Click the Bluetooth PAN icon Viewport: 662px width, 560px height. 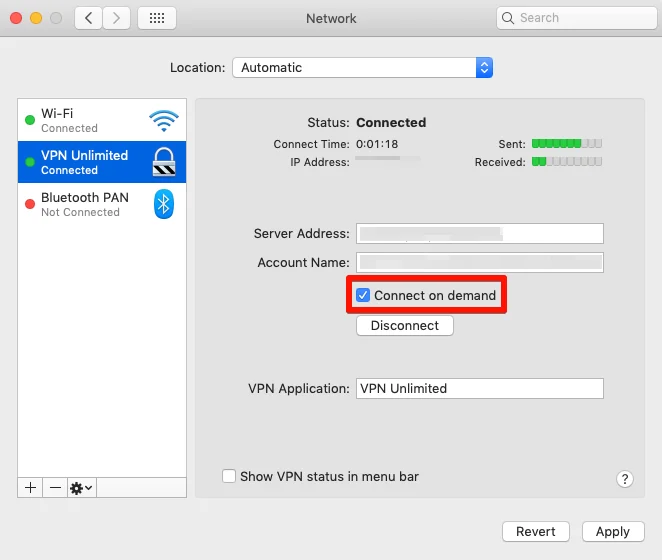click(x=163, y=204)
